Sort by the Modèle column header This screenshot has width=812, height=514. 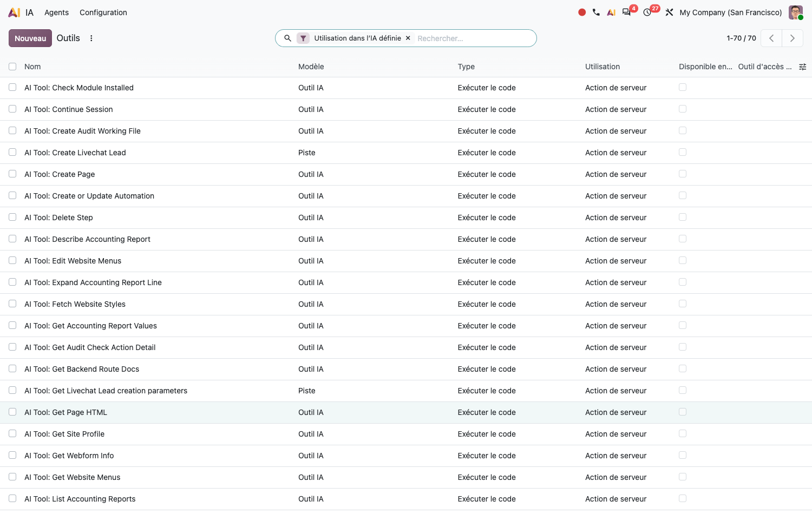[x=311, y=67]
